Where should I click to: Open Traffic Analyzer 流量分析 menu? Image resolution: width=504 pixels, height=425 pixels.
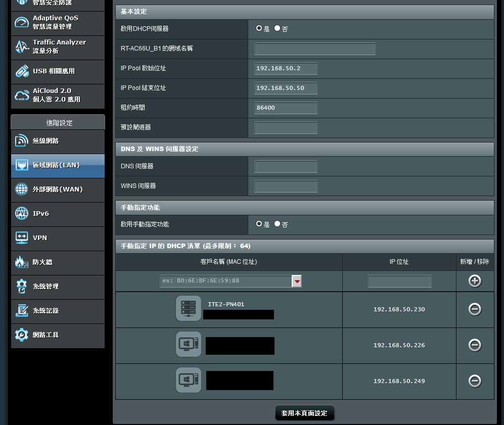pos(58,48)
